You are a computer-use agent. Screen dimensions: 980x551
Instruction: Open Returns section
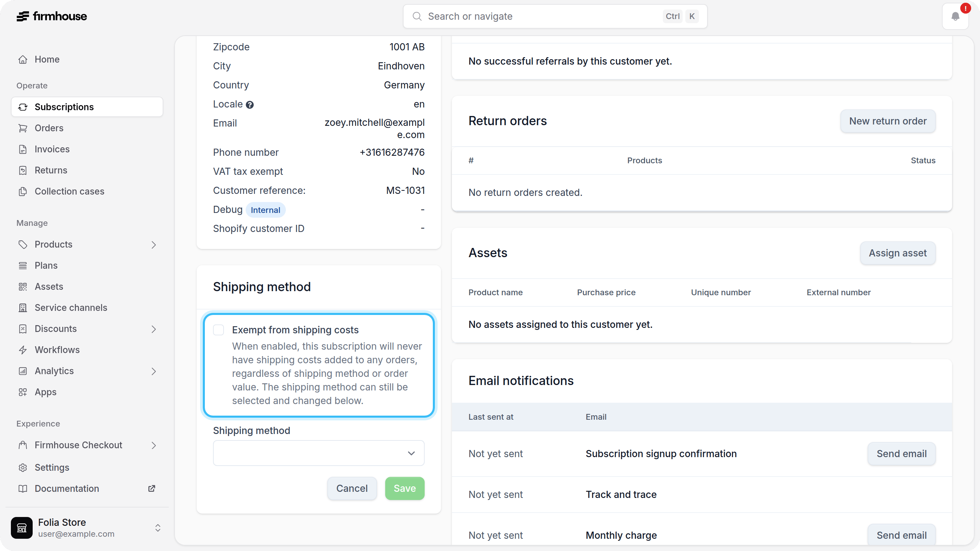[87, 170]
